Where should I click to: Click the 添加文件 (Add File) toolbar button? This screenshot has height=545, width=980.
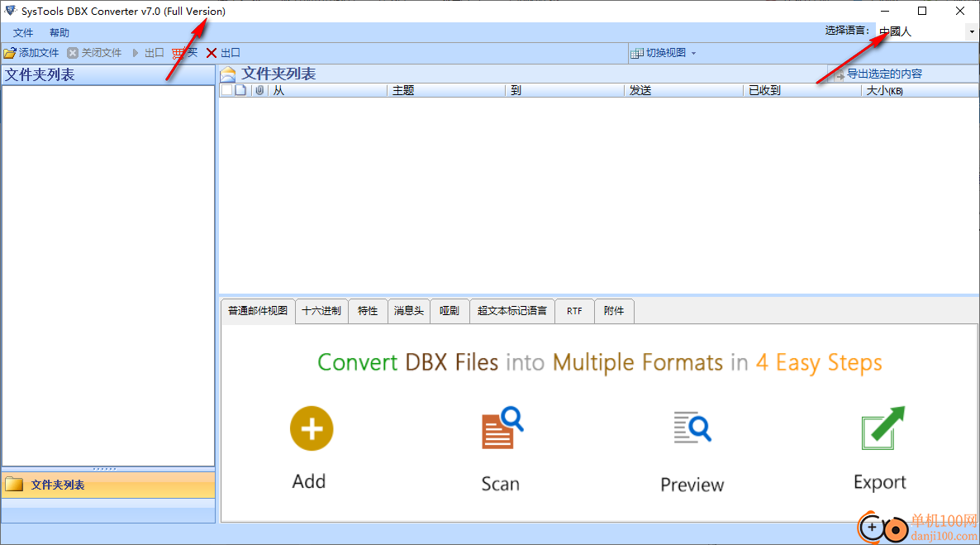31,53
